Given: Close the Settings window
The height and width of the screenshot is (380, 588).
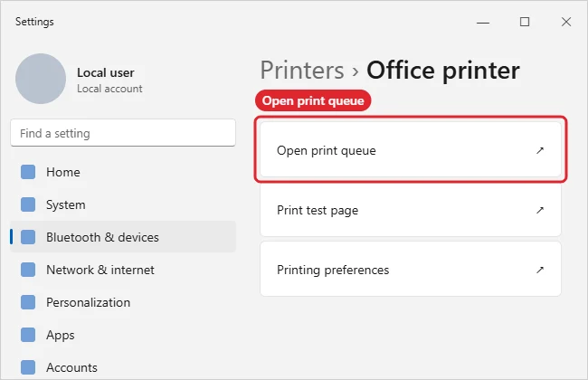Looking at the screenshot, I should (x=566, y=22).
